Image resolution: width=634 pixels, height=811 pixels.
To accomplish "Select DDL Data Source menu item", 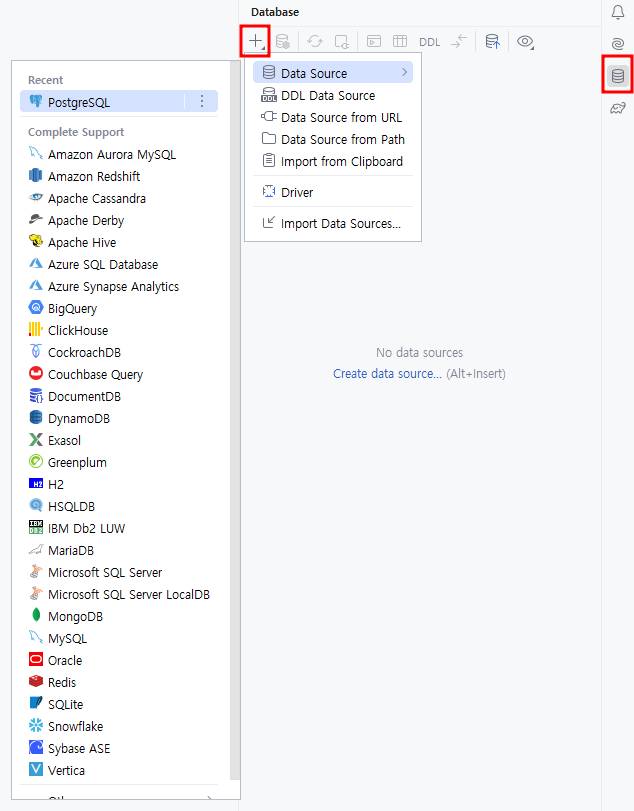I will pos(327,95).
